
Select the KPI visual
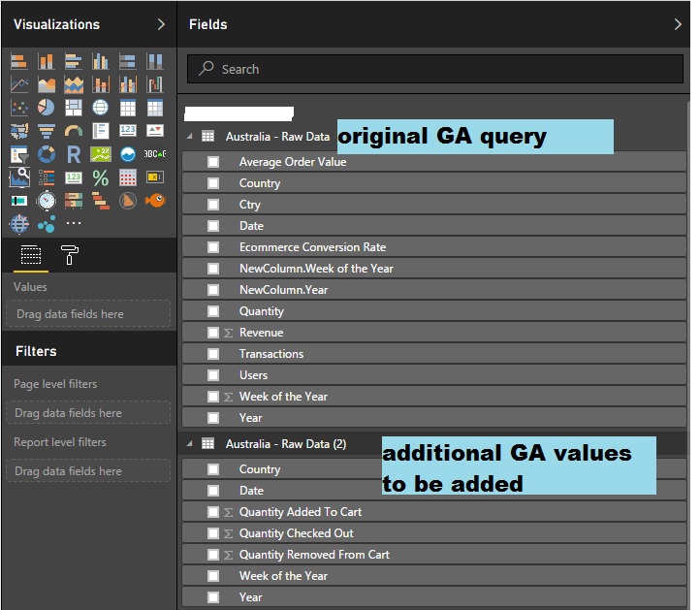155,131
